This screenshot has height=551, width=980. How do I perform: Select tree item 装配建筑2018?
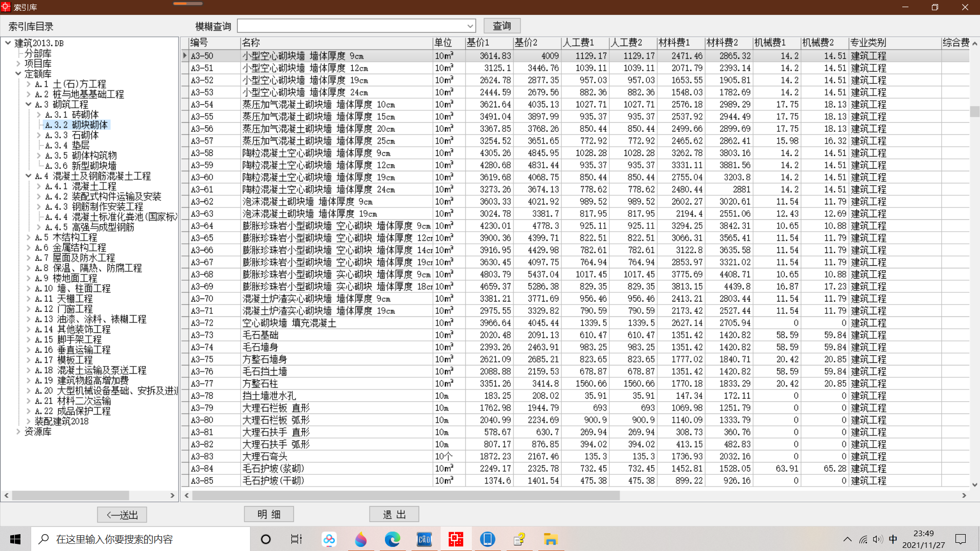[61, 421]
